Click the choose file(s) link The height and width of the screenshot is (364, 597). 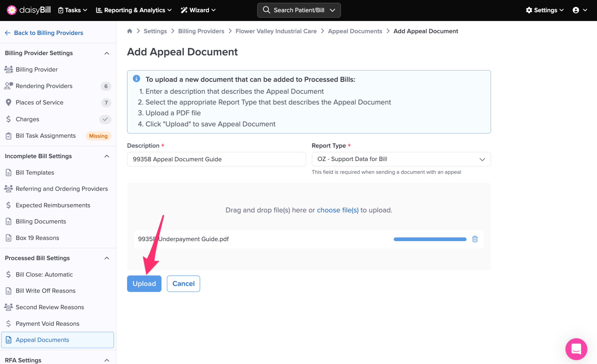[338, 210]
